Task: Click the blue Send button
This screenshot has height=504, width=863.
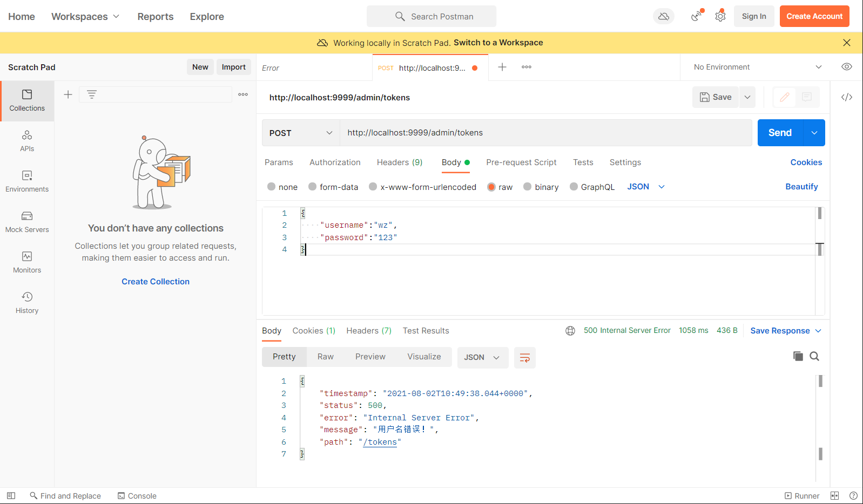Action: coord(780,133)
